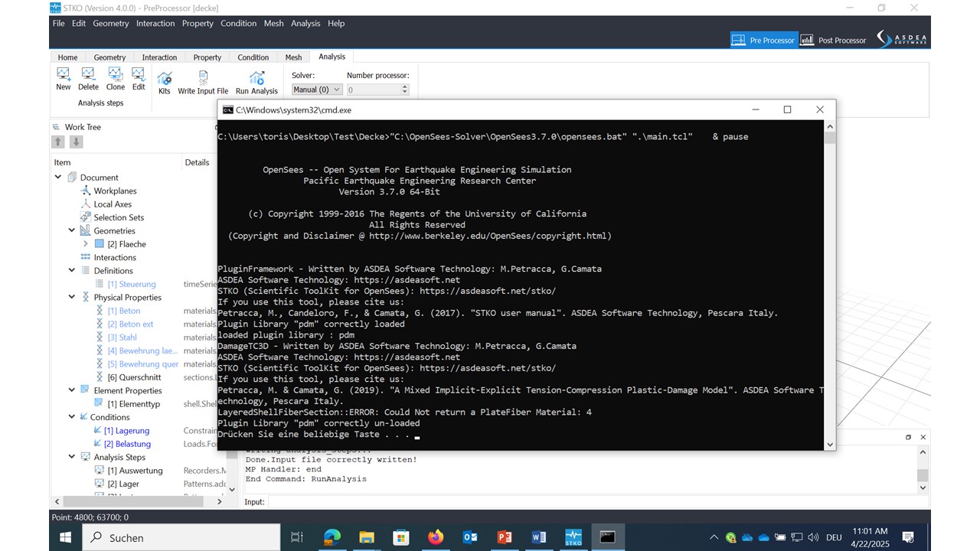Click Write Input File icon
980x551 pixels.
pyautogui.click(x=203, y=78)
